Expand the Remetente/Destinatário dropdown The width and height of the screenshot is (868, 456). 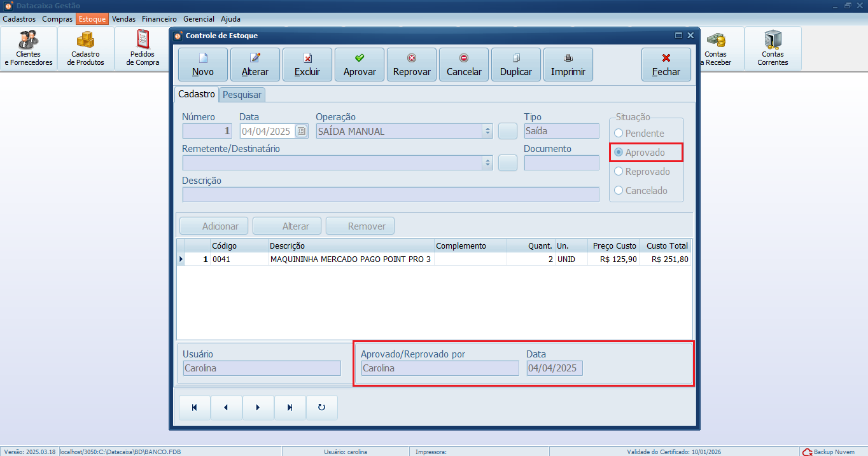click(x=488, y=163)
